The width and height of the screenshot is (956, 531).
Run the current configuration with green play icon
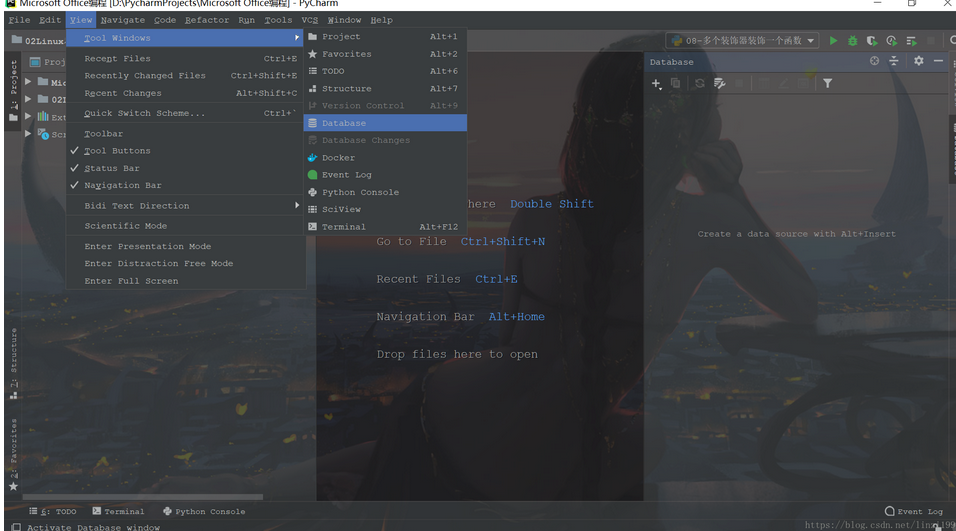(833, 41)
